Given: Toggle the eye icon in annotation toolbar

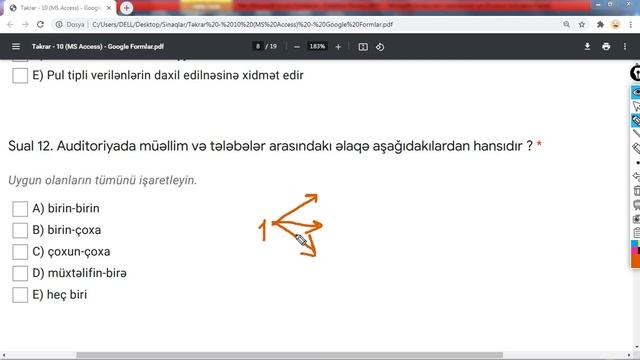Looking at the screenshot, I should point(636,92).
